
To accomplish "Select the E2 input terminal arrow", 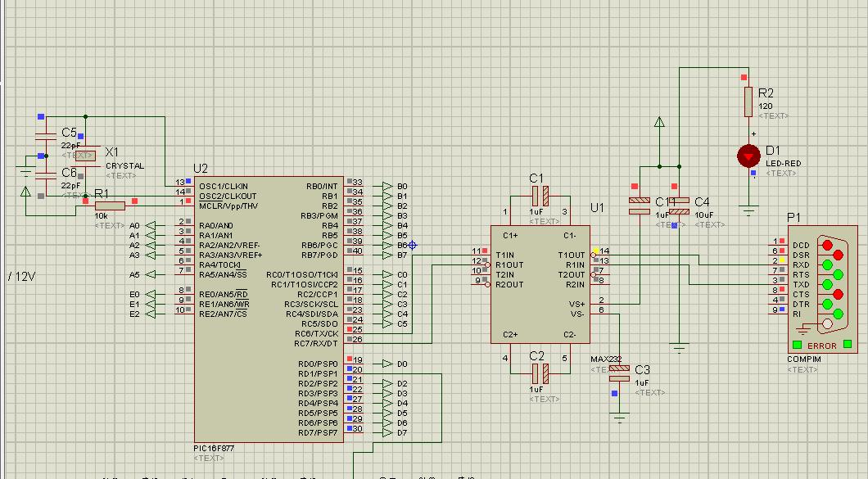I will [151, 314].
